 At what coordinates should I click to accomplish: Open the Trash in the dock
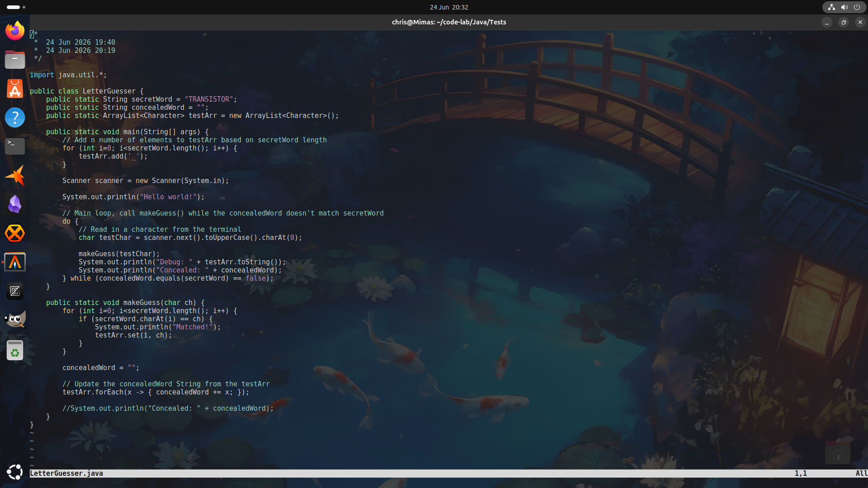pos(15,351)
